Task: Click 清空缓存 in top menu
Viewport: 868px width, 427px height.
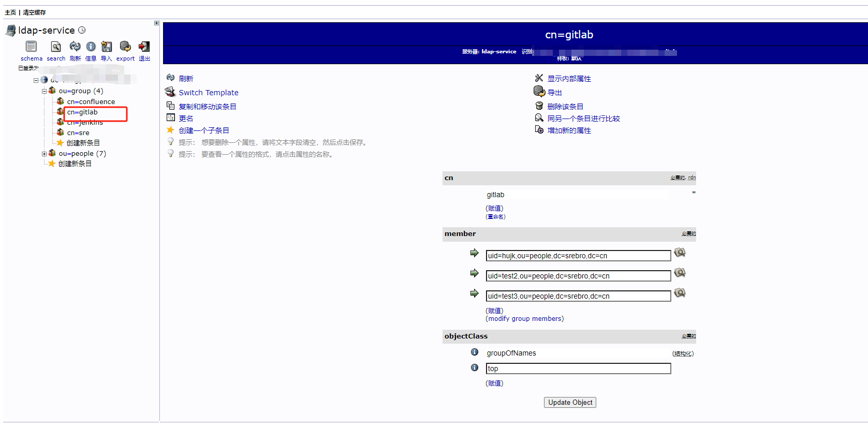Action: (34, 12)
